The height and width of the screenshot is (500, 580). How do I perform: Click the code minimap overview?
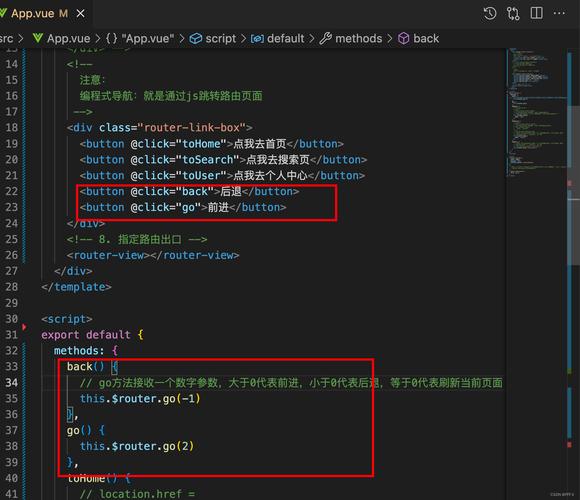[x=535, y=113]
